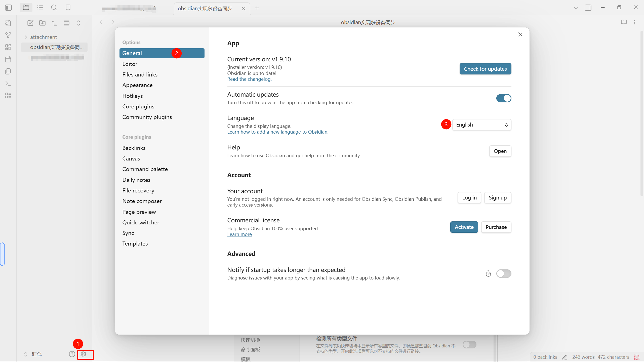Open Sync plugin settings
The width and height of the screenshot is (644, 362).
pos(162,233)
